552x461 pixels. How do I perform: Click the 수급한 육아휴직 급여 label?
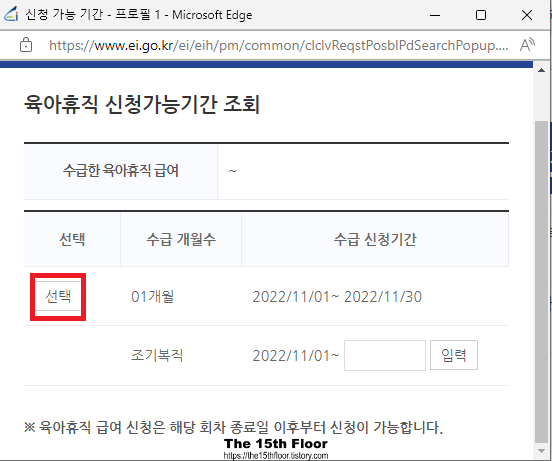[121, 171]
